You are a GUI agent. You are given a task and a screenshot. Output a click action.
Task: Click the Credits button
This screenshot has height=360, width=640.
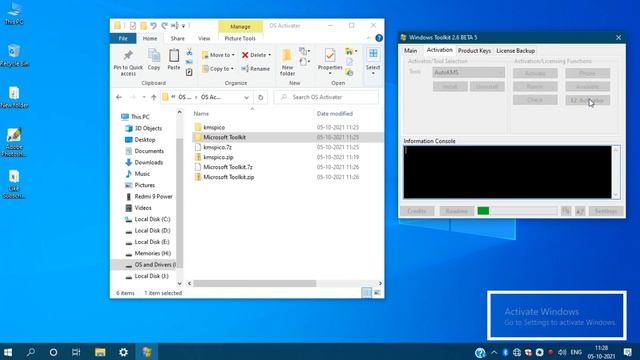[417, 211]
